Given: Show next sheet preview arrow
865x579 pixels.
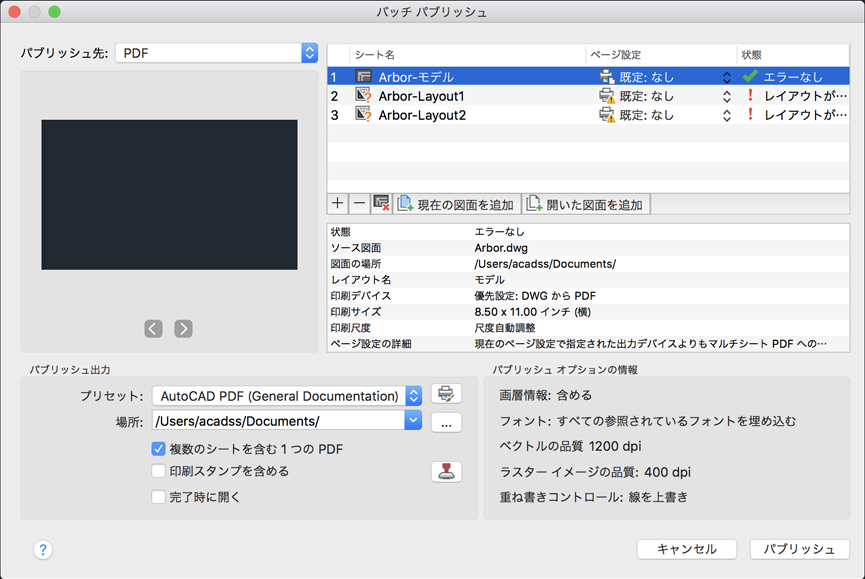Looking at the screenshot, I should 184,329.
